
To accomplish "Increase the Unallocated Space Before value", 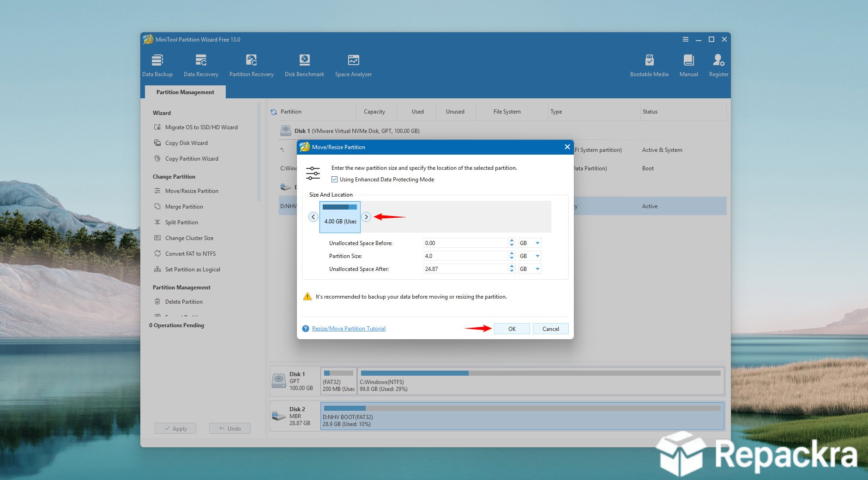I will [512, 241].
